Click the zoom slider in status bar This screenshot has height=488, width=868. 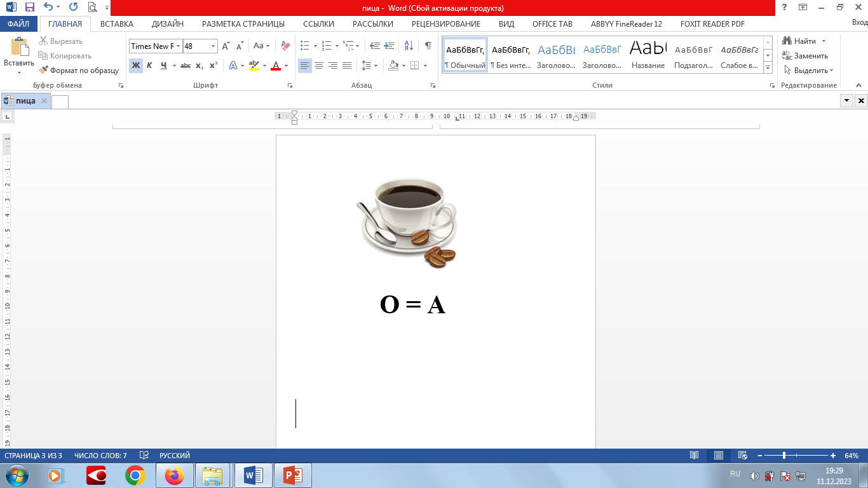pos(784,456)
